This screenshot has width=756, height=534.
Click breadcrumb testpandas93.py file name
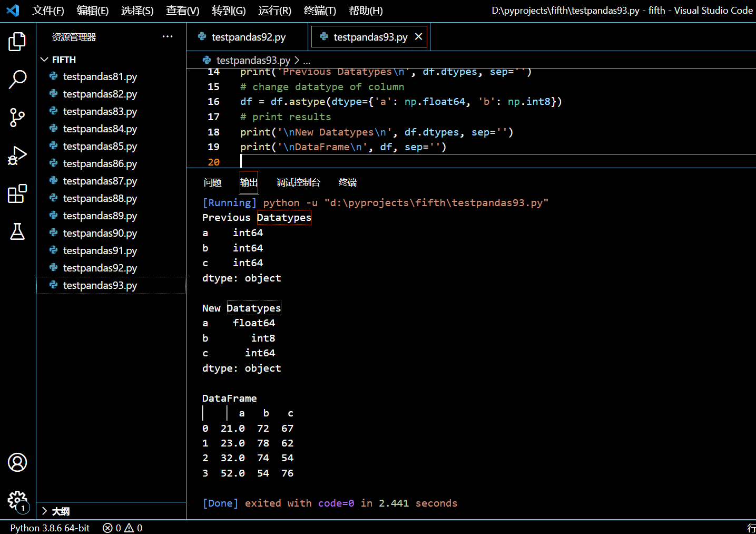point(253,60)
